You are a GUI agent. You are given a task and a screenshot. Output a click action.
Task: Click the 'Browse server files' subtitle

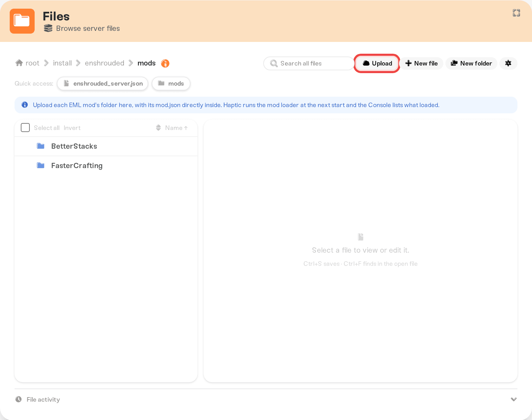tap(88, 28)
